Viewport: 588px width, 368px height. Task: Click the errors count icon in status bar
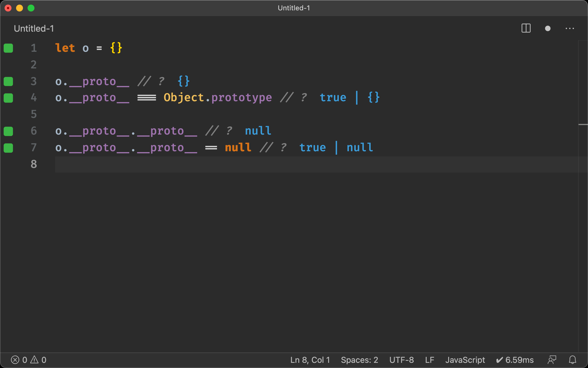pyautogui.click(x=15, y=360)
